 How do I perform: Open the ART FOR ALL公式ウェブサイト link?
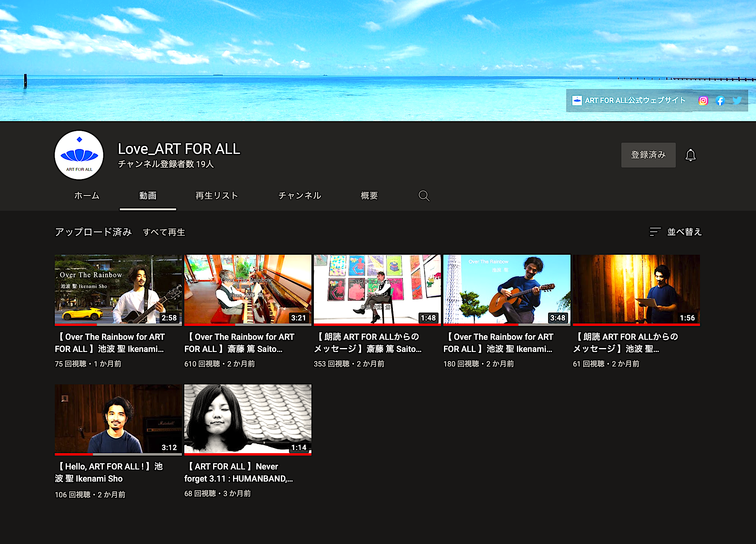635,100
